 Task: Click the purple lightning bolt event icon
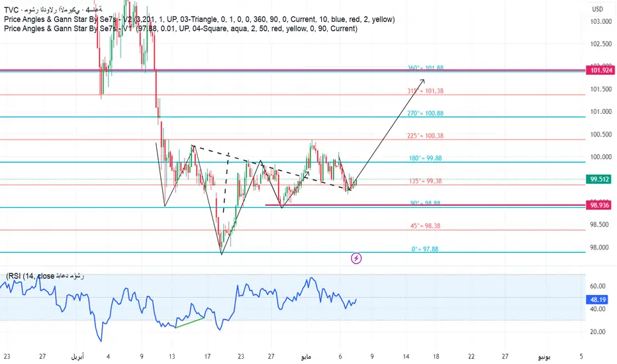point(357,258)
